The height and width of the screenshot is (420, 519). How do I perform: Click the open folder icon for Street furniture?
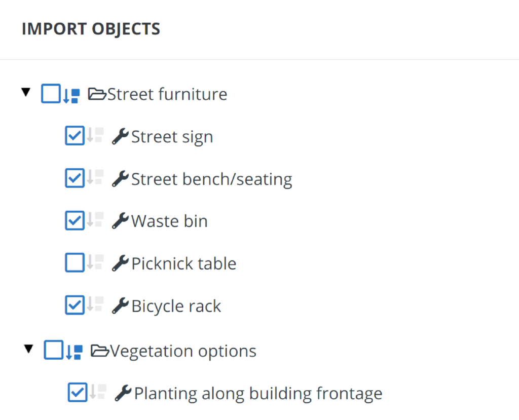click(x=97, y=94)
